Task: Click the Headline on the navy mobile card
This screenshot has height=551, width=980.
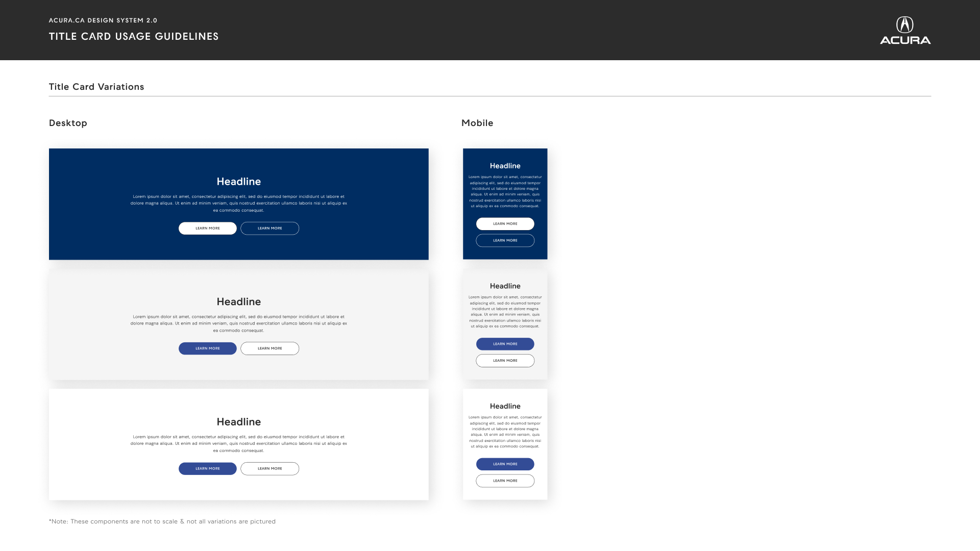Action: (x=505, y=166)
